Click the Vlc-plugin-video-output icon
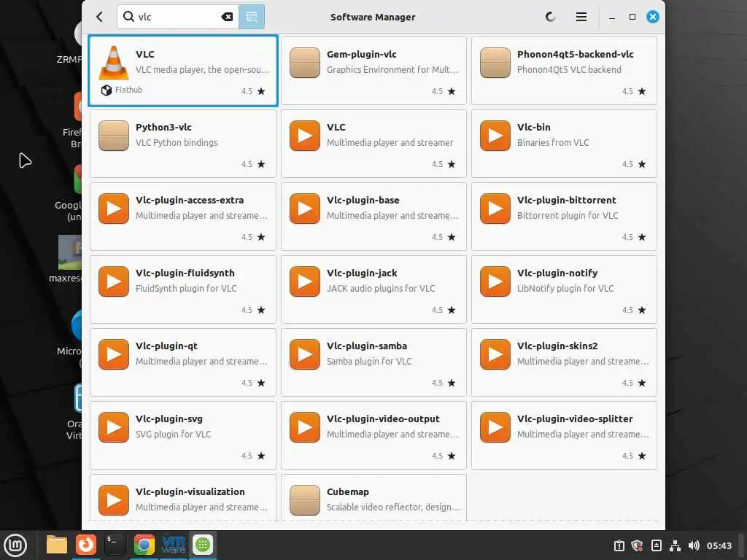Image resolution: width=747 pixels, height=560 pixels. click(304, 427)
